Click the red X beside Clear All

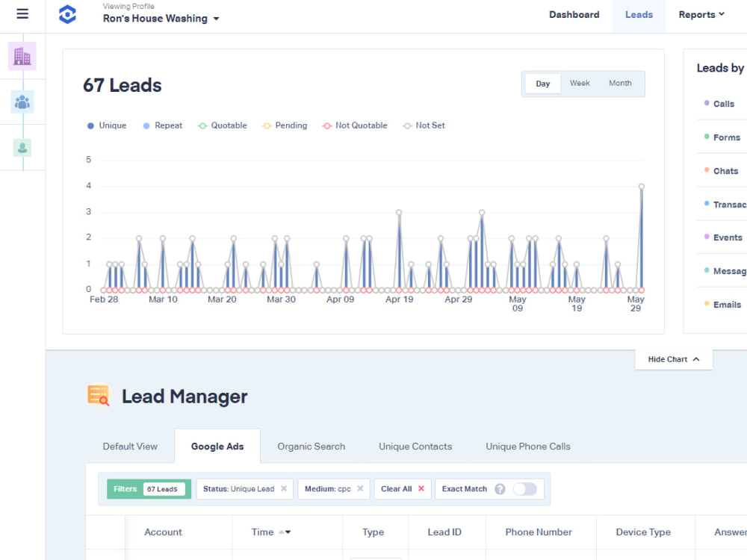click(421, 488)
